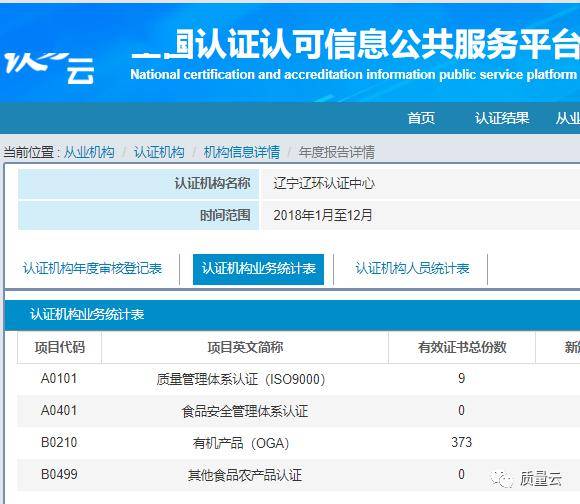This screenshot has width=580, height=504.
Task: Select the B0210 project code cell
Action: (59, 442)
